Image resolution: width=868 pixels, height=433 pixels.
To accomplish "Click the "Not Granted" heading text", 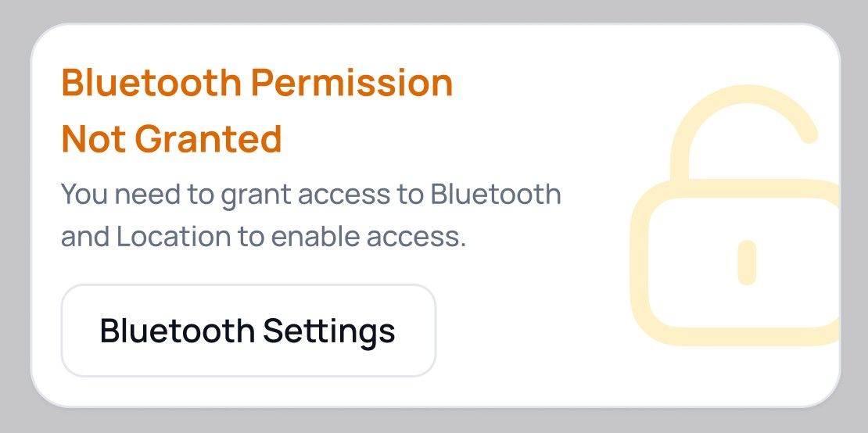I will [171, 139].
